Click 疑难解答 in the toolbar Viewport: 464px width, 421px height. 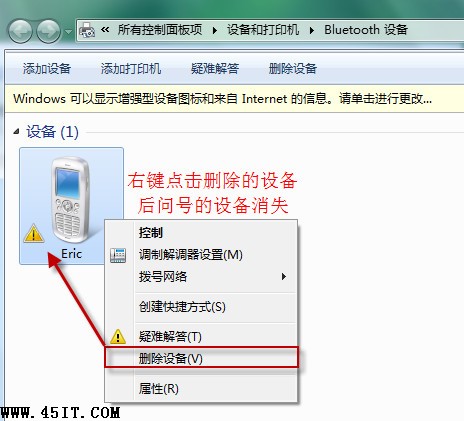215,69
